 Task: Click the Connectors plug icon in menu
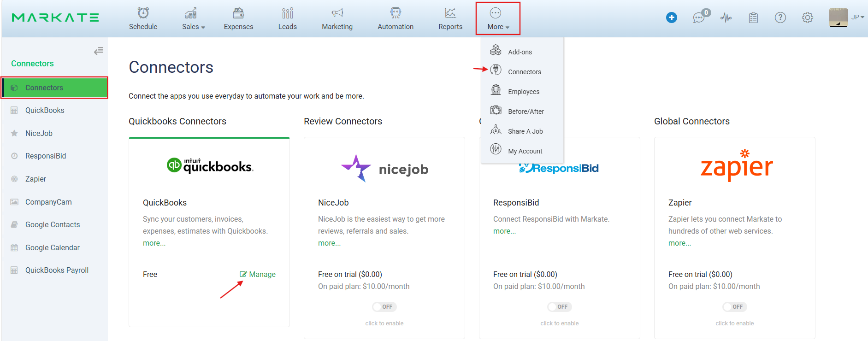pyautogui.click(x=496, y=70)
